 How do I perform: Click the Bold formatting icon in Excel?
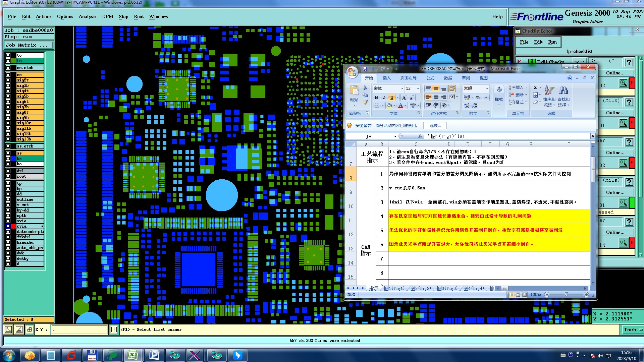coord(376,98)
